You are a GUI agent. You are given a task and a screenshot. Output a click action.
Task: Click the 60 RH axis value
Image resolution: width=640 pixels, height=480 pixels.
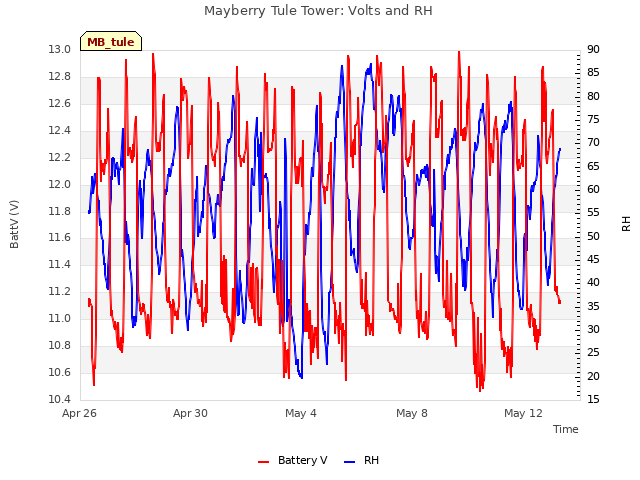coord(593,189)
